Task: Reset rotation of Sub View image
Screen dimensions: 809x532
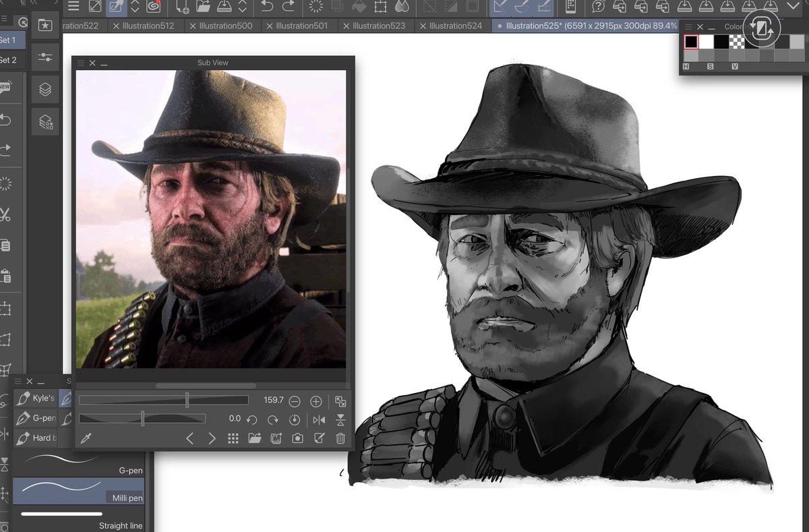Action: (294, 419)
